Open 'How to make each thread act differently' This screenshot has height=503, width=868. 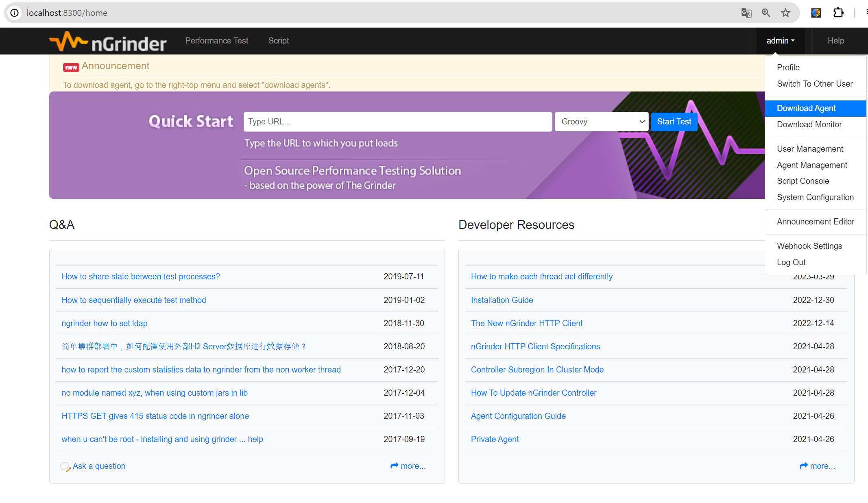pos(542,277)
